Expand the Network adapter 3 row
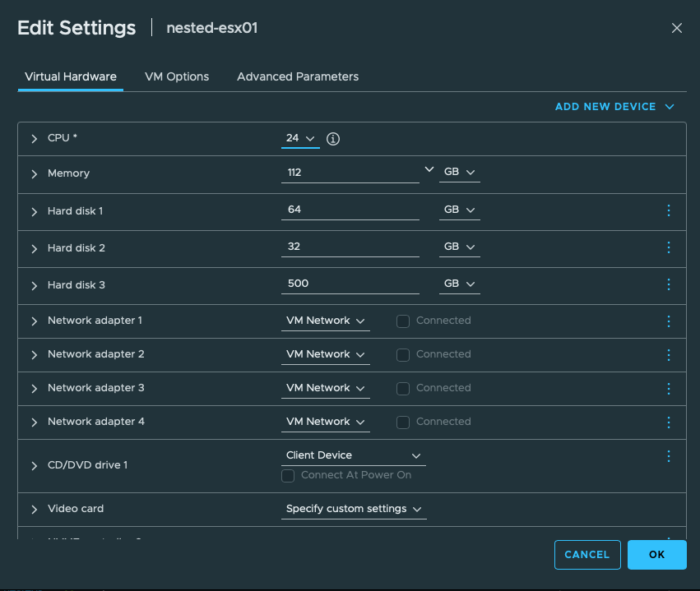700x591 pixels. tap(35, 389)
